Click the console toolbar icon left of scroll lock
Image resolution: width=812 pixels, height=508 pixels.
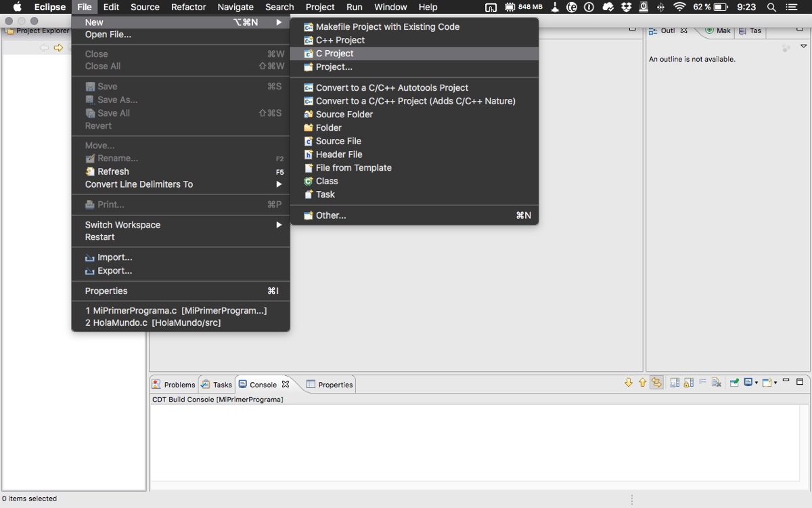675,383
